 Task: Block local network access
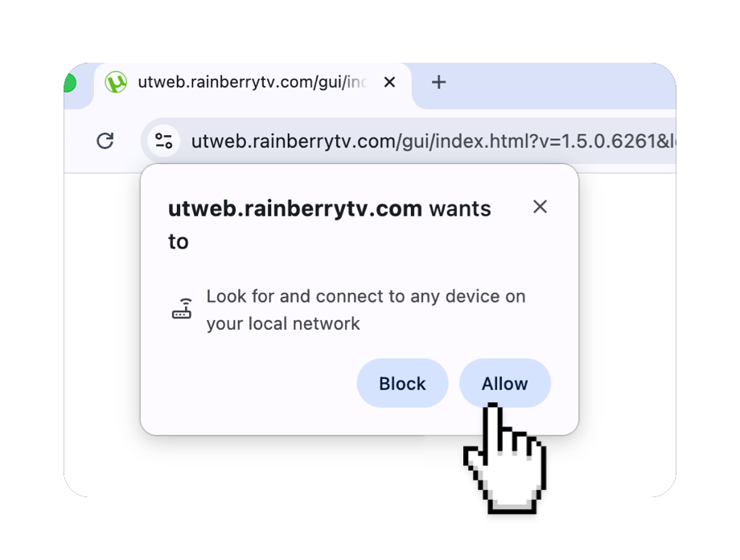tap(402, 383)
